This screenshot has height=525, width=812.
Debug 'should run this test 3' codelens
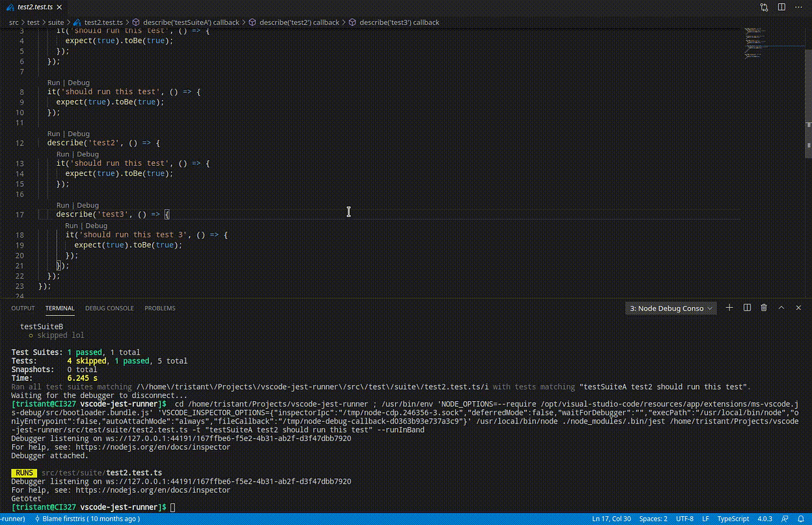[x=97, y=225]
